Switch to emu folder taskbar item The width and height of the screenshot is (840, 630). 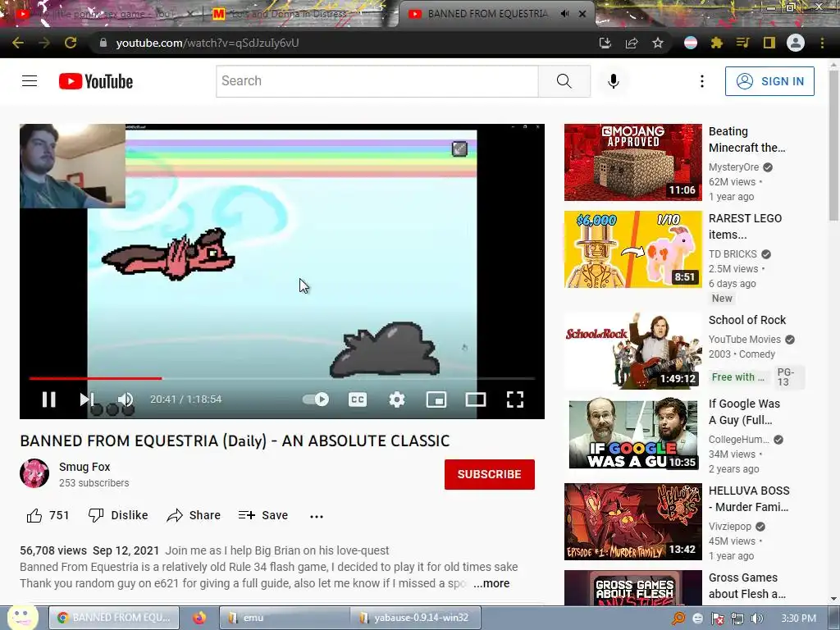(x=283, y=618)
